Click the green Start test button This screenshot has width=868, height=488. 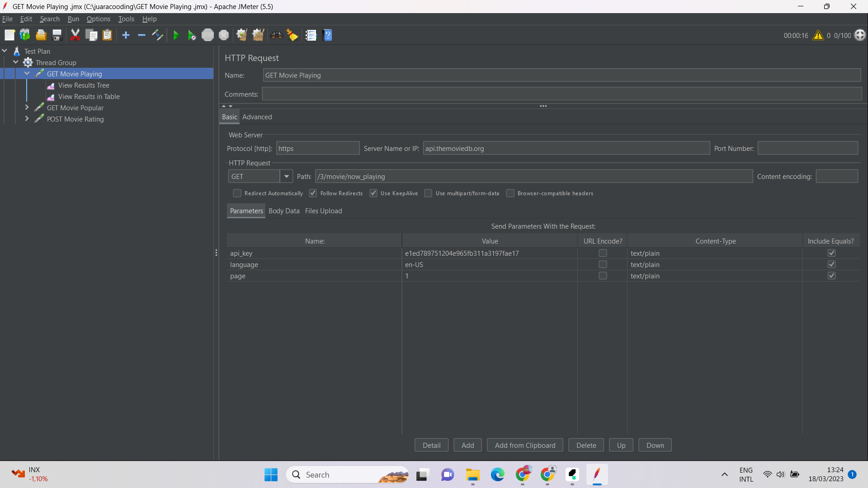[x=176, y=35]
